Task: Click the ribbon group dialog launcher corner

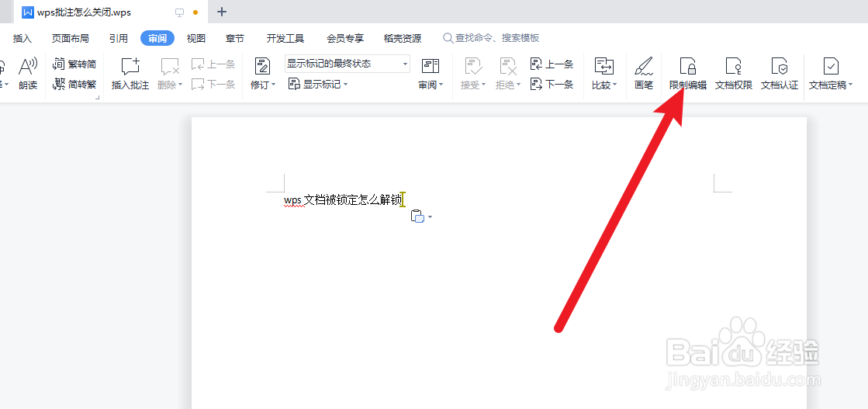Action: point(98,98)
